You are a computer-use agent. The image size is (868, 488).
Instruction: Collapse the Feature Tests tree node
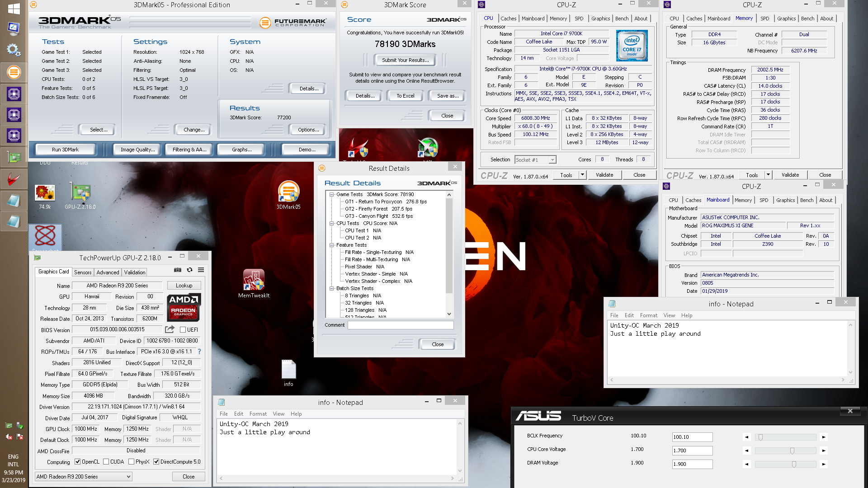tap(331, 245)
